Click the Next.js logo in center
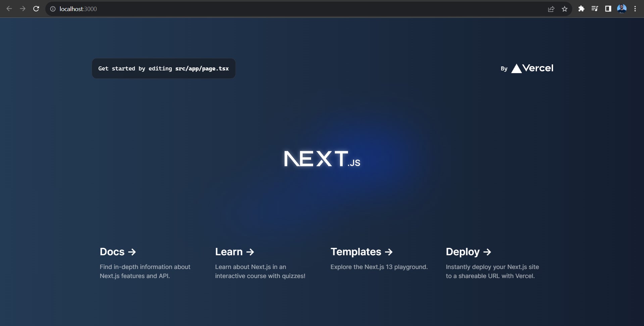 pos(322,159)
